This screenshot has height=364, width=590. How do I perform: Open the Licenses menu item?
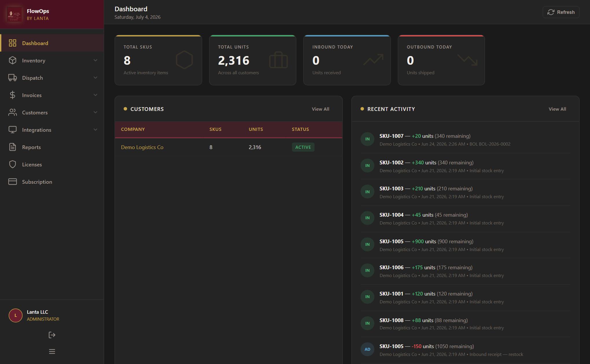click(x=52, y=164)
